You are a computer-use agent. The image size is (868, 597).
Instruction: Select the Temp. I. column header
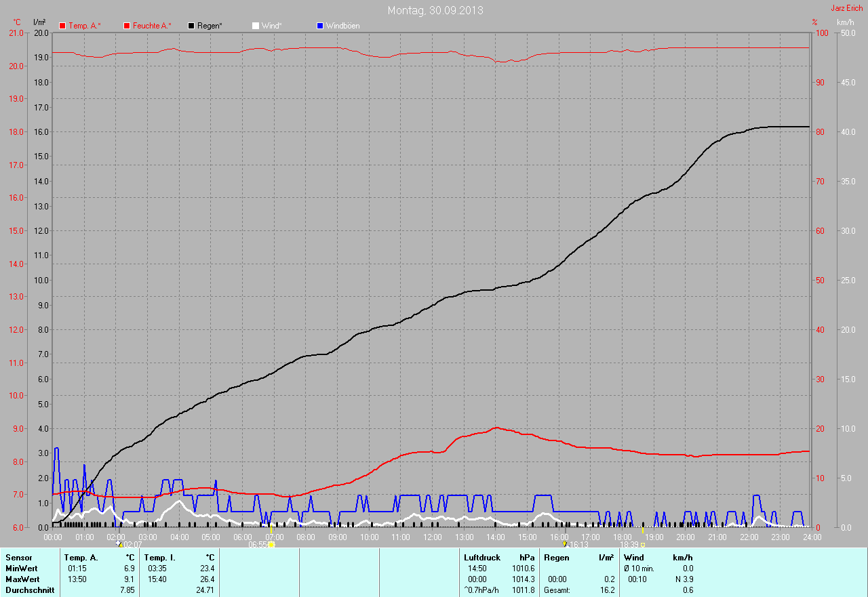[x=159, y=558]
